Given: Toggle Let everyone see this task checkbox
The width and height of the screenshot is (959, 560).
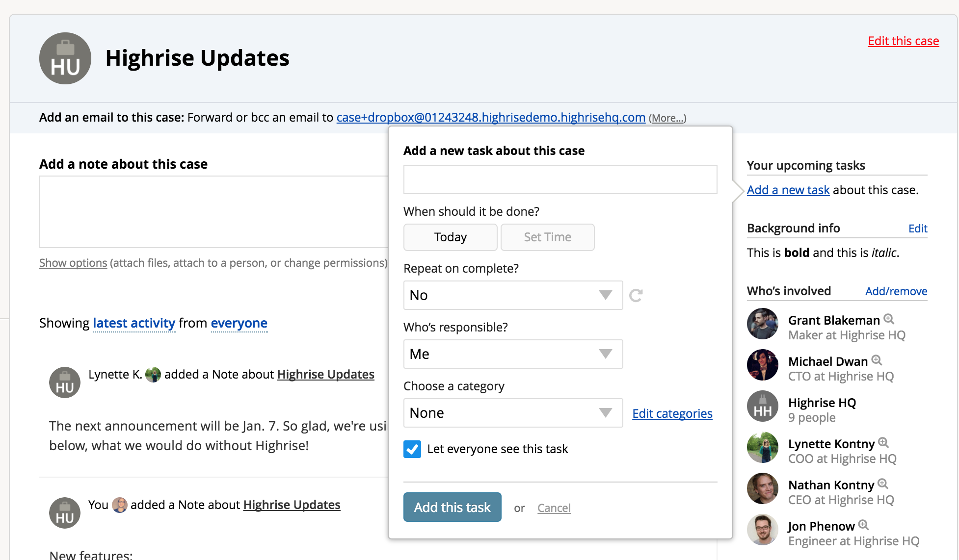Looking at the screenshot, I should click(x=412, y=449).
